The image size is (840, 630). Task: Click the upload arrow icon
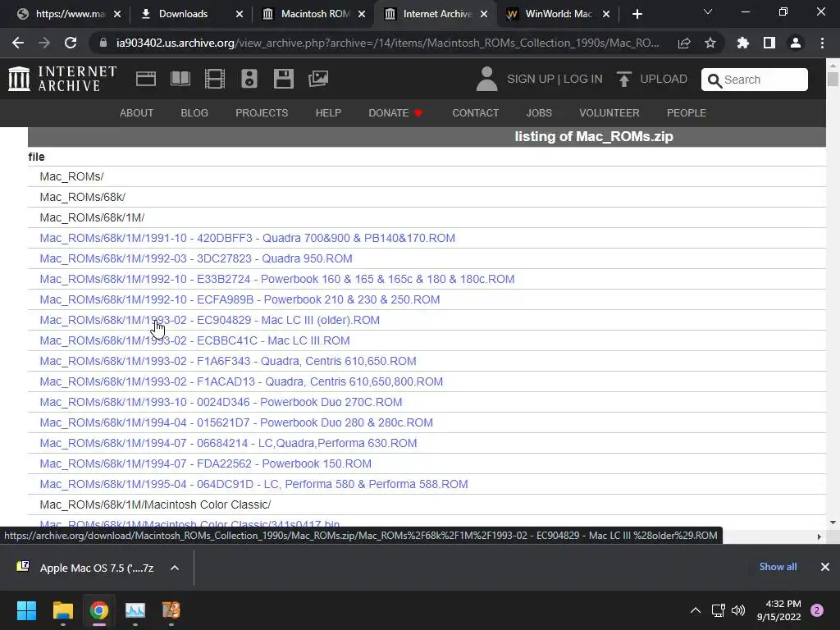click(x=623, y=80)
